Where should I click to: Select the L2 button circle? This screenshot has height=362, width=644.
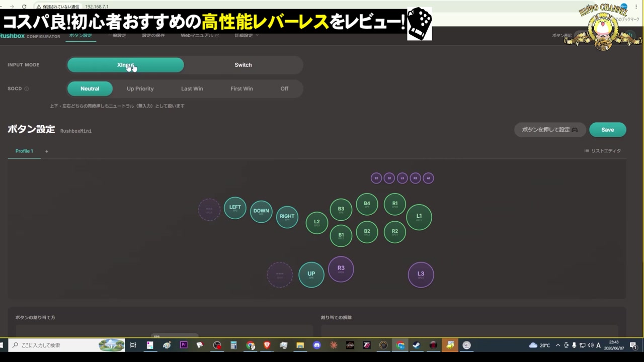tap(317, 223)
